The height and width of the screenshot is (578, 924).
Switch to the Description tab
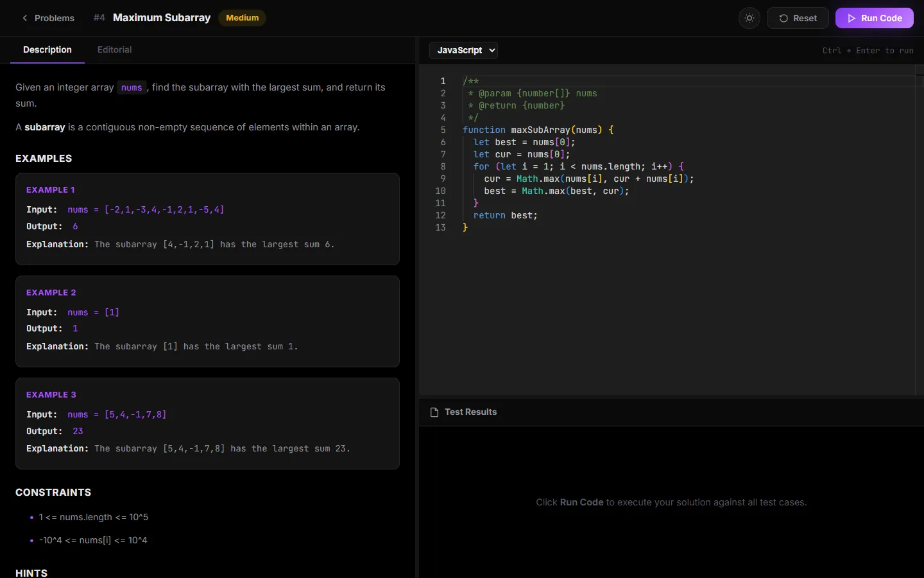click(47, 49)
